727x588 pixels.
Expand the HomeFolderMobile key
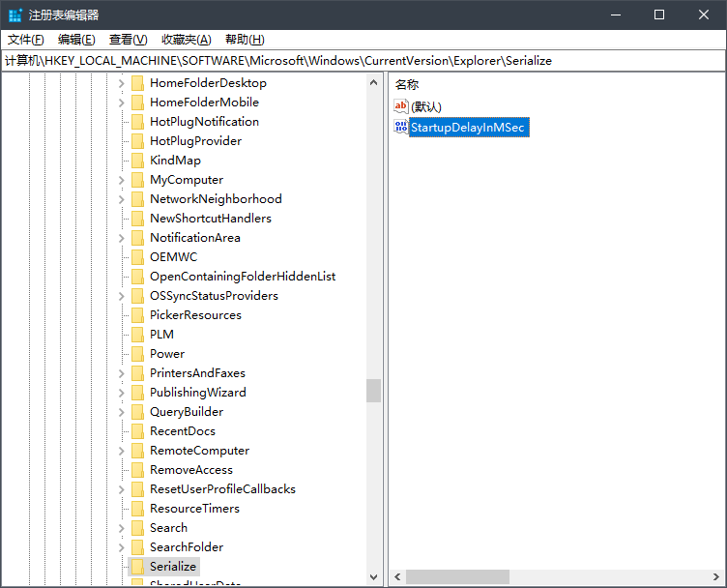click(122, 102)
